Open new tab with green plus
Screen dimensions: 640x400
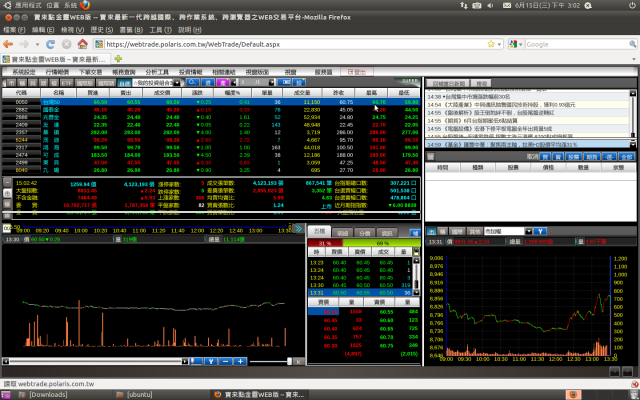coord(118,59)
